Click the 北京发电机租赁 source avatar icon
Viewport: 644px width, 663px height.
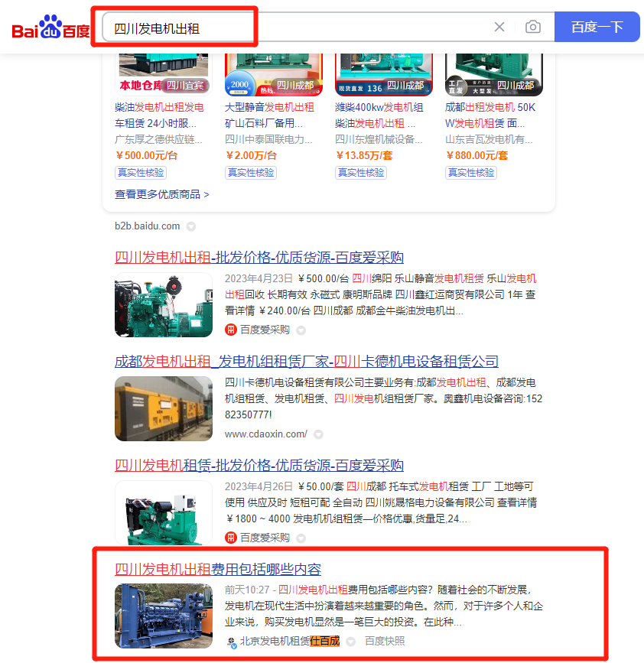(x=231, y=642)
